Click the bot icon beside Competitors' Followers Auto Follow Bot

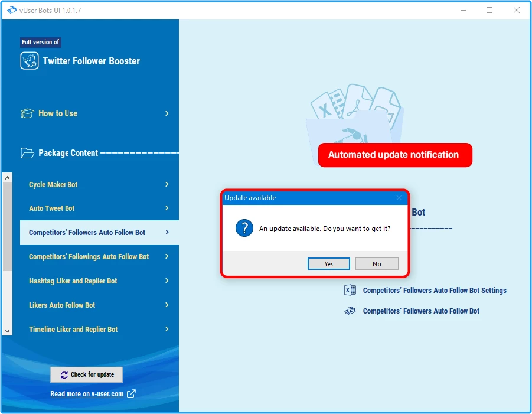tap(350, 311)
